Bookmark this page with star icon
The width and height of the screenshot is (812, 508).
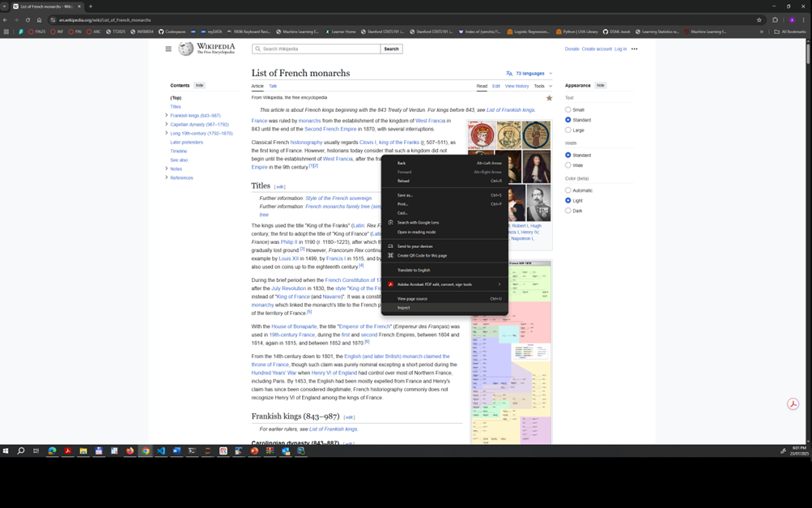coord(759,19)
